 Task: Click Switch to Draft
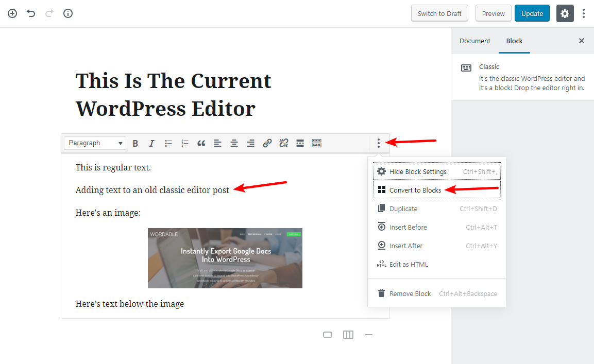tap(439, 13)
